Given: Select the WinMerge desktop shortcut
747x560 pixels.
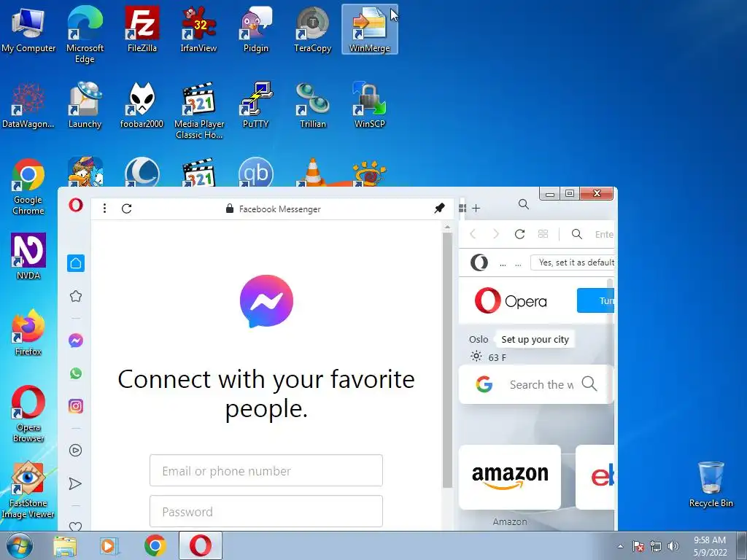Looking at the screenshot, I should pyautogui.click(x=370, y=29).
